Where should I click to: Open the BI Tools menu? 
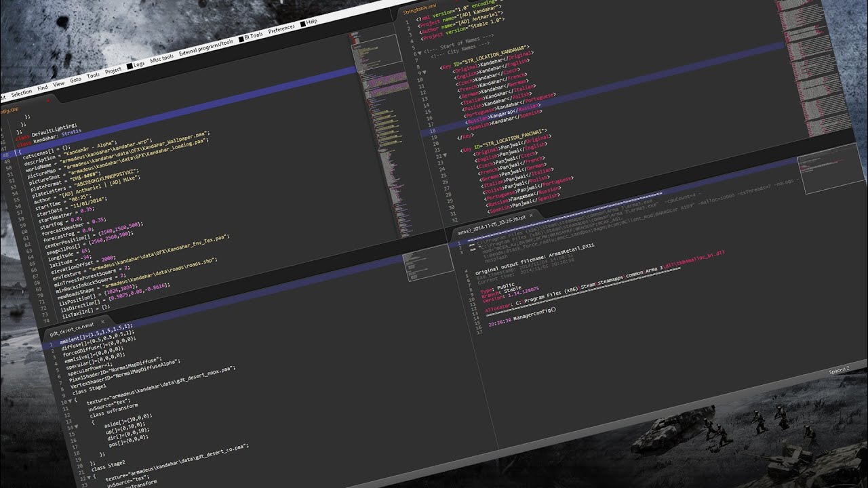[x=250, y=36]
